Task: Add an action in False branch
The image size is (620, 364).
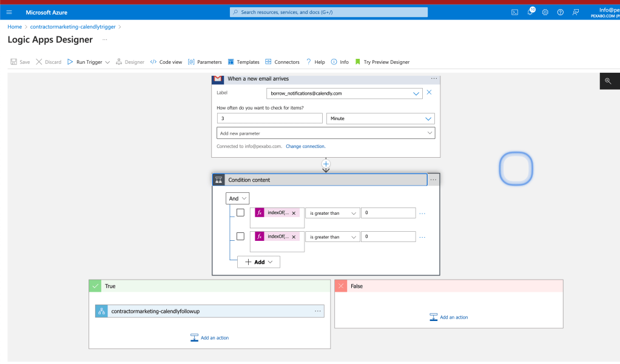Action: (x=449, y=317)
